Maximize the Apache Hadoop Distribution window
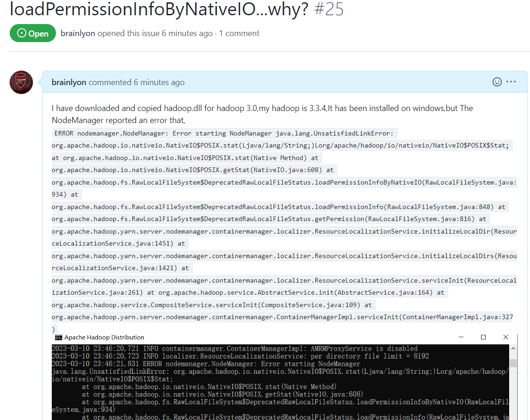The image size is (530, 420). coord(483,337)
